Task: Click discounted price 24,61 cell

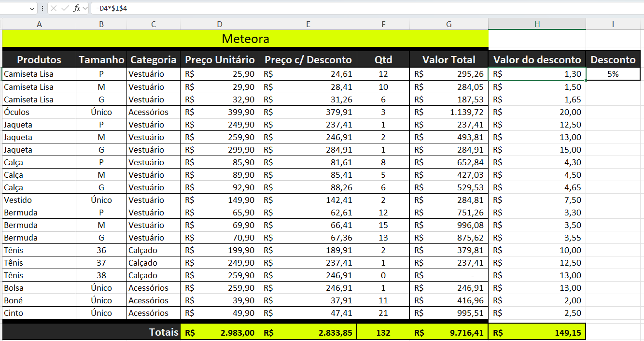Action: [308, 74]
